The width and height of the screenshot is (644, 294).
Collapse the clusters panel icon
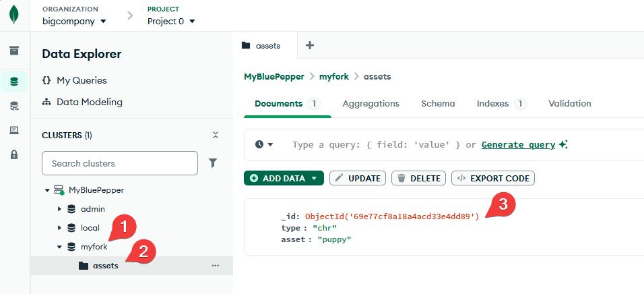click(215, 135)
